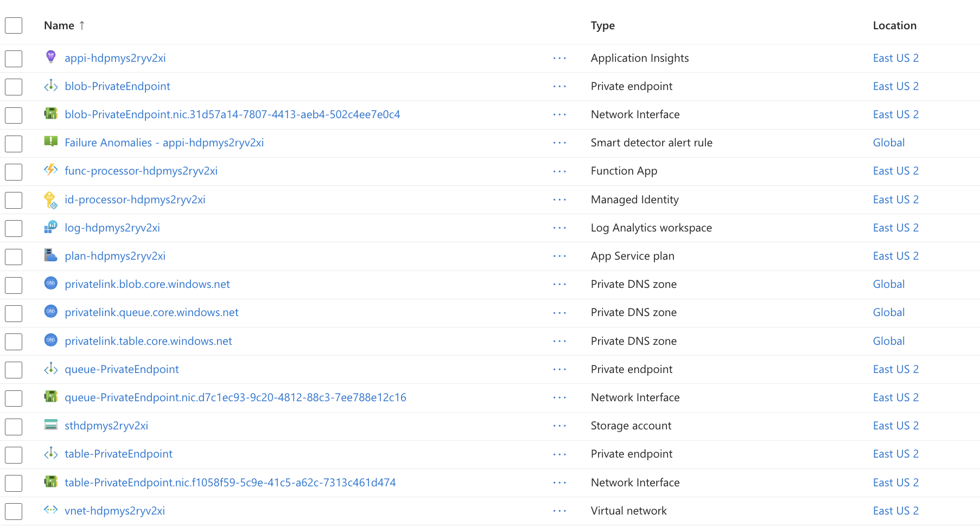
Task: Select the Function App lightning icon
Action: tap(50, 170)
